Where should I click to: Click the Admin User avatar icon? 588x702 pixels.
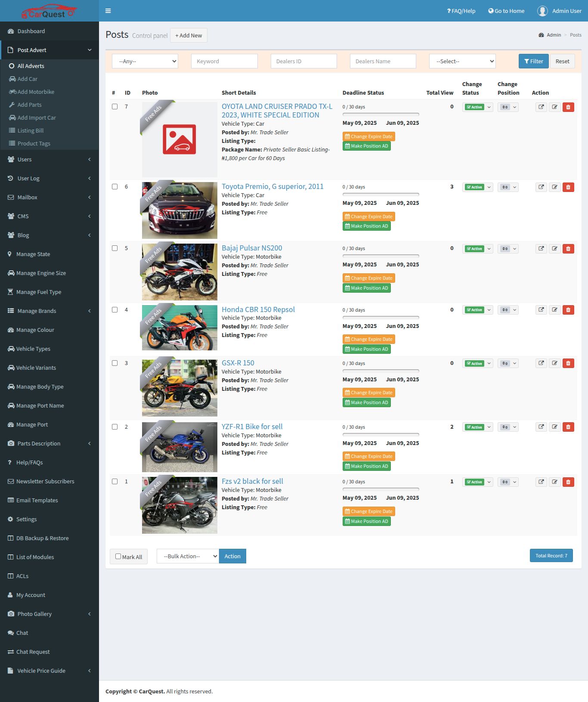click(x=542, y=11)
